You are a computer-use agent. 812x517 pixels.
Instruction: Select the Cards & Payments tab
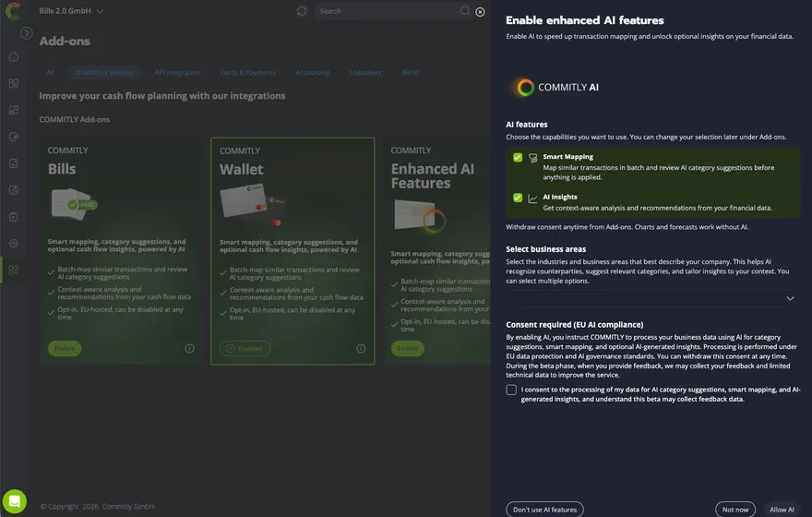(247, 73)
